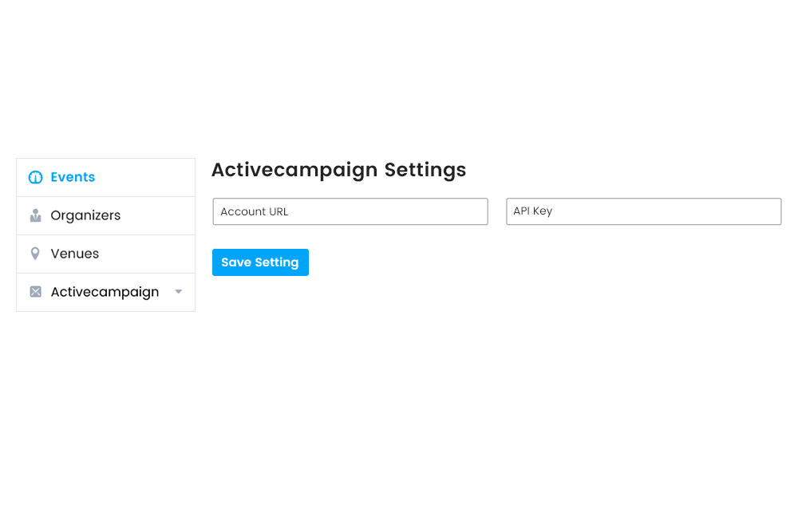
Task: Switch to the Organizers menu item
Action: 85,215
